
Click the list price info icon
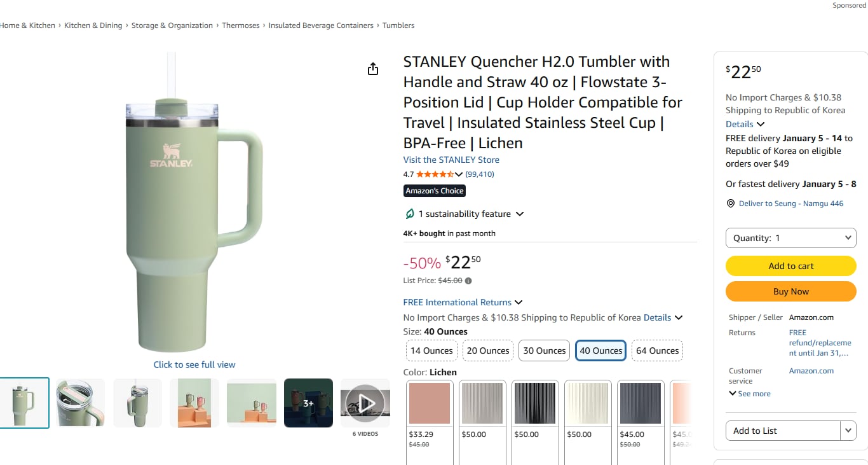tap(468, 281)
